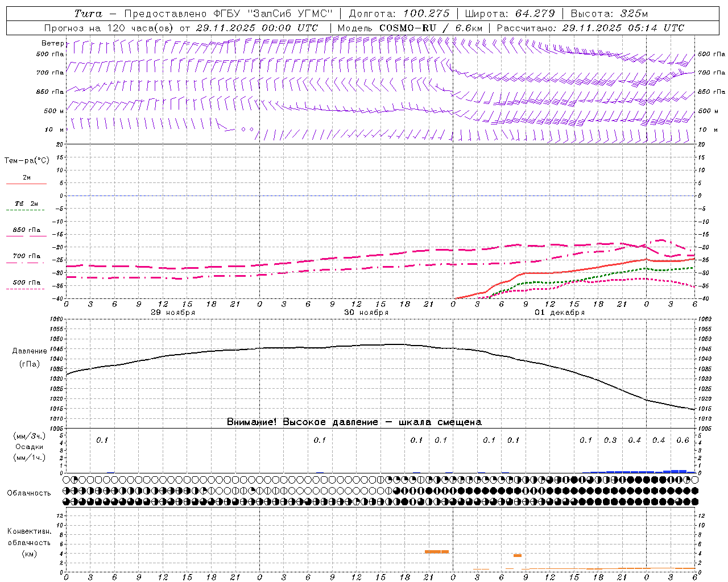Click the '29 ноября' date label

pos(173,313)
